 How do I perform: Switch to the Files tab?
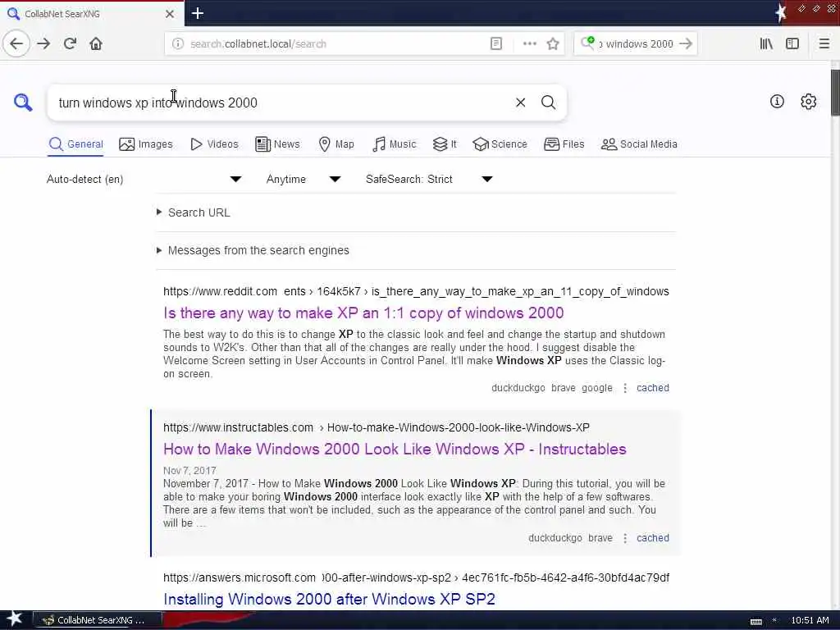564,144
